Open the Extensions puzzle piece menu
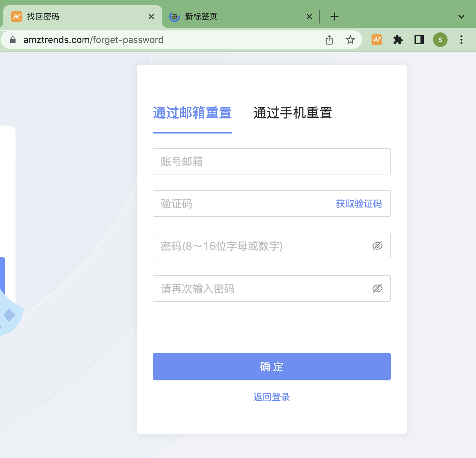Screen dimensions: 476x458 (x=398, y=40)
